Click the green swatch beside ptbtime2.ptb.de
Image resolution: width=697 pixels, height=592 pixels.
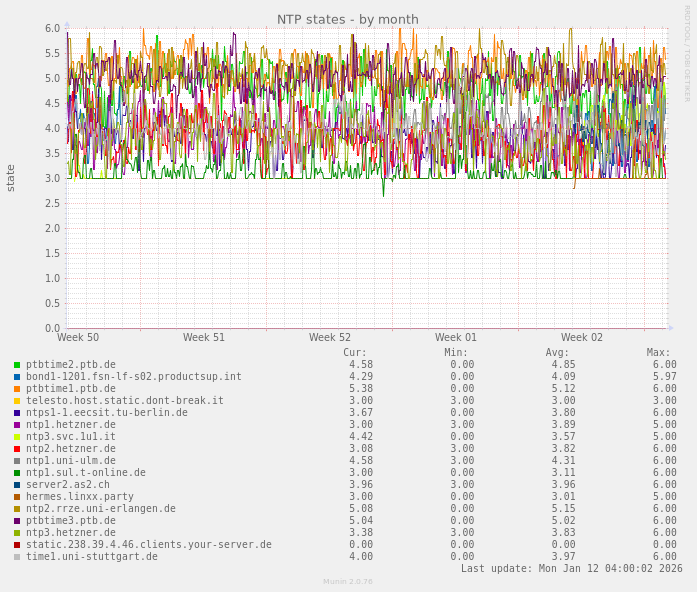[x=17, y=365]
